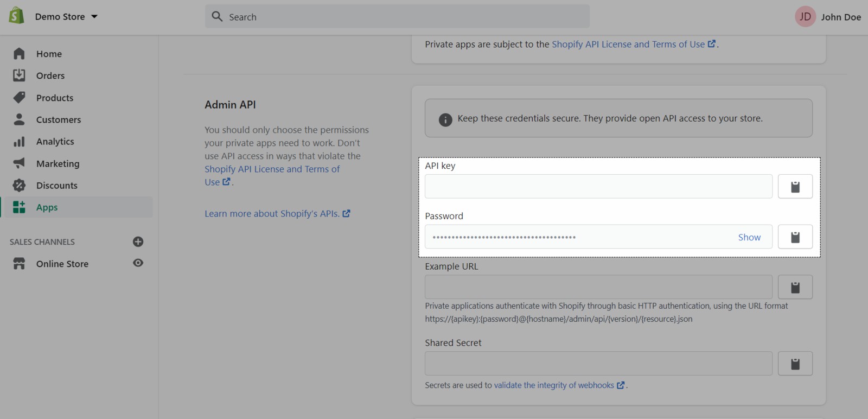The width and height of the screenshot is (868, 419).
Task: Click the Customers person icon
Action: pyautogui.click(x=19, y=119)
